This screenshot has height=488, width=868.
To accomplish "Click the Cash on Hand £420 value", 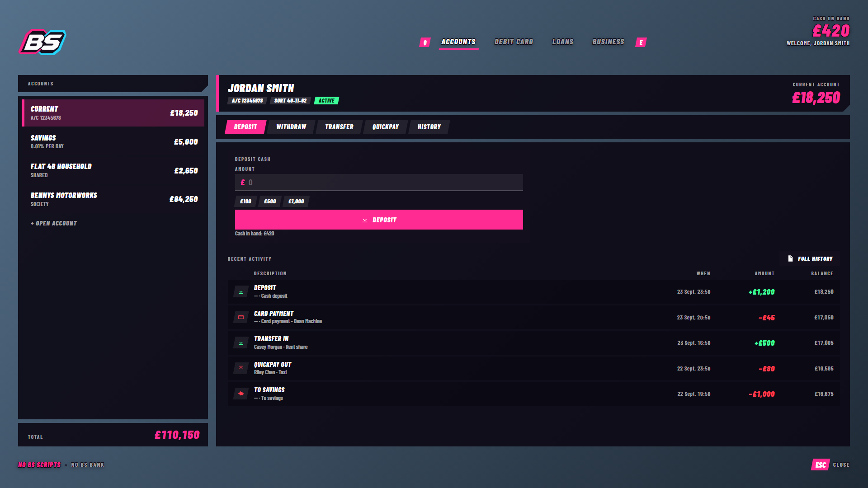I will coord(831,31).
